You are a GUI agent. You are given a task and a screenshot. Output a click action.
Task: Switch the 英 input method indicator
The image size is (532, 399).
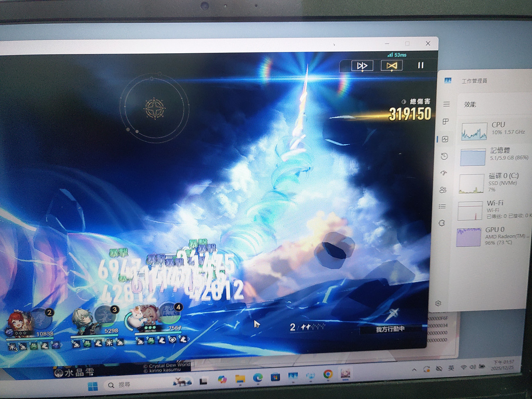click(451, 368)
